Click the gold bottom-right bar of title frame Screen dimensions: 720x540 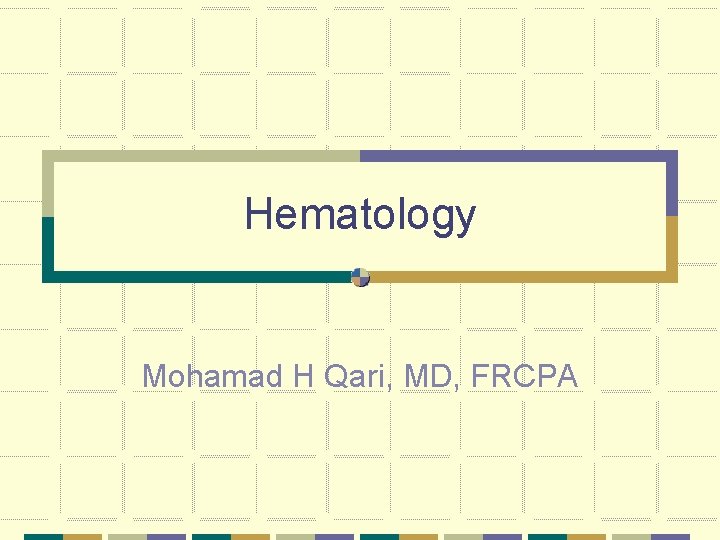pyautogui.click(x=520, y=277)
